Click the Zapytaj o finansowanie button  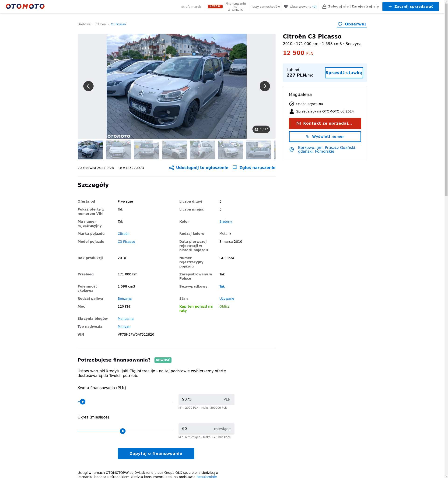click(156, 454)
